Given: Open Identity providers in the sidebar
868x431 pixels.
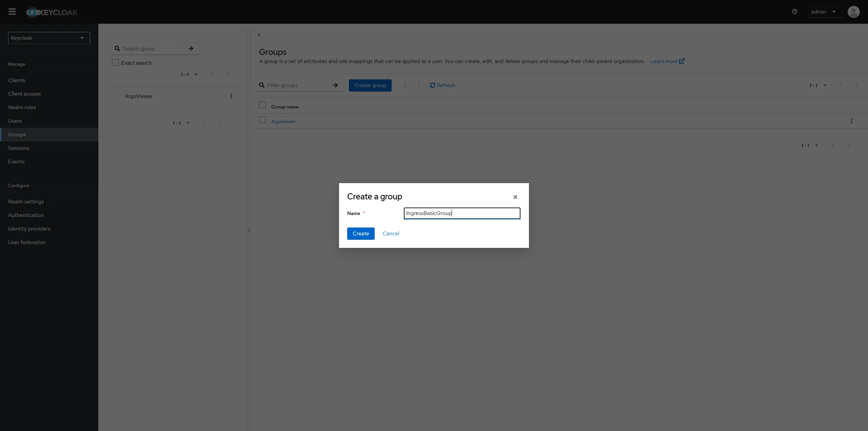Looking at the screenshot, I should pyautogui.click(x=49, y=229).
